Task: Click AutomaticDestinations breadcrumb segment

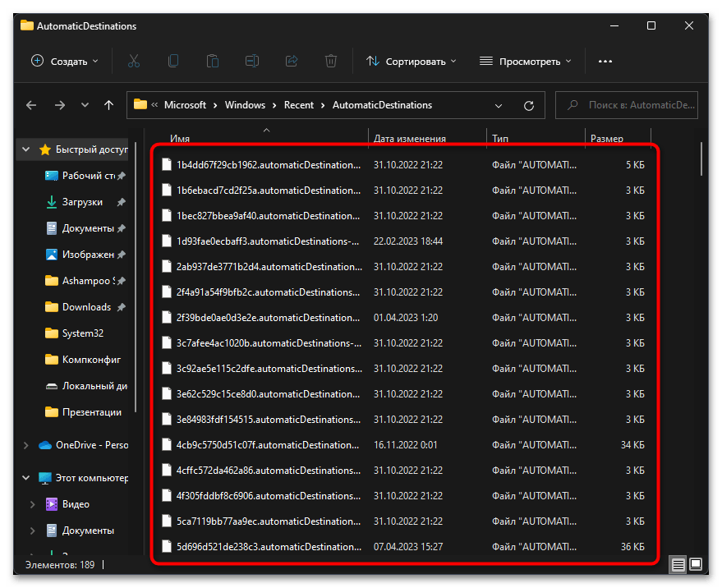Action: [x=382, y=105]
